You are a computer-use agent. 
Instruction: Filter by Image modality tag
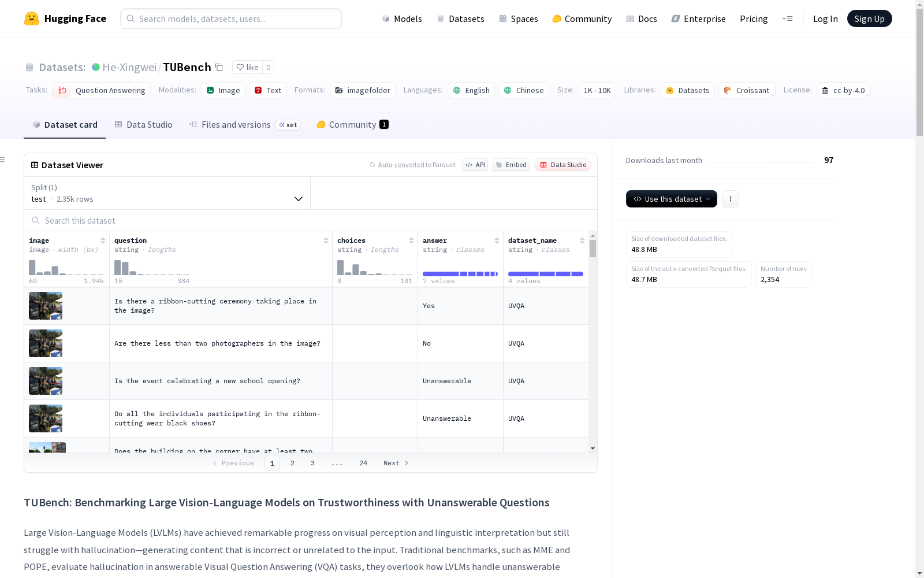point(223,90)
